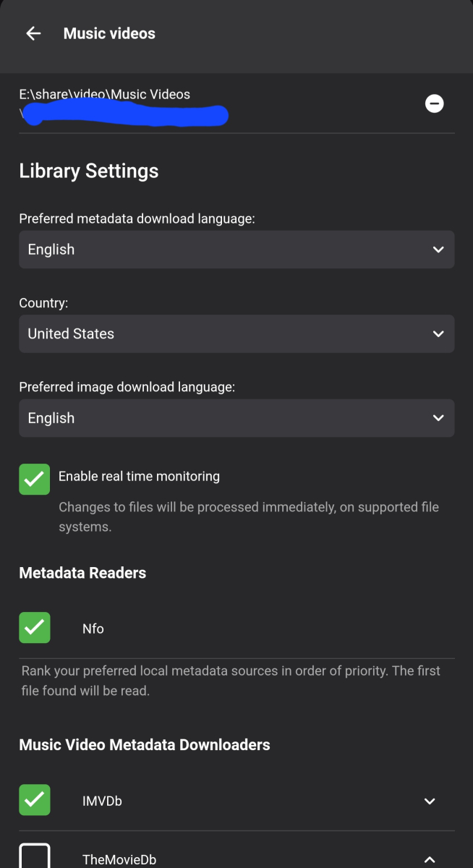The height and width of the screenshot is (868, 473).
Task: Move IMVDb down with chevron arrow
Action: (430, 801)
